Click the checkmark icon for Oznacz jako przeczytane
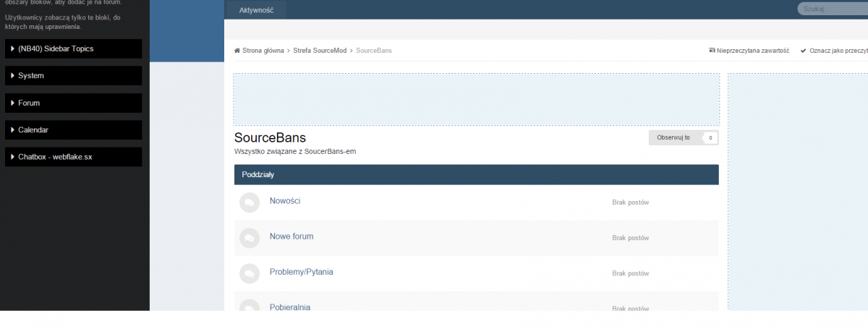This screenshot has height=329, width=868. (803, 51)
